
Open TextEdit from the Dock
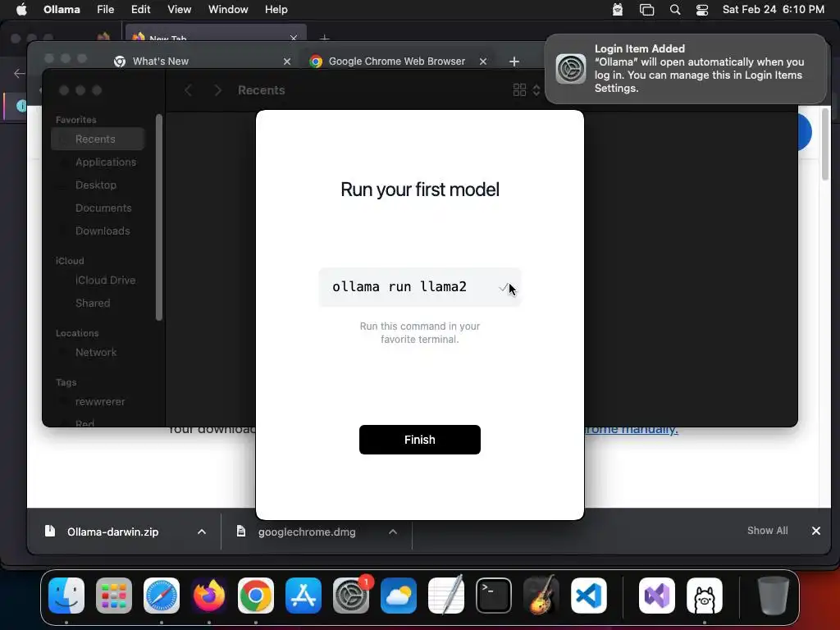click(445, 596)
